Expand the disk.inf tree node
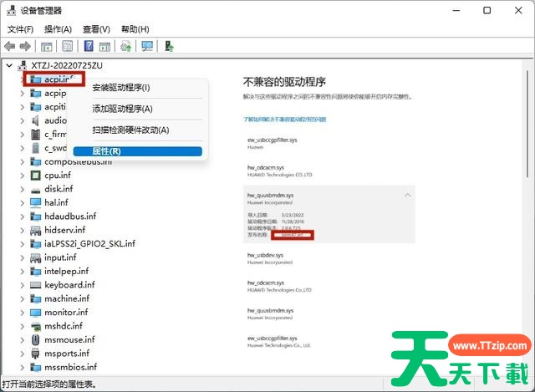The height and width of the screenshot is (392, 535). click(23, 189)
